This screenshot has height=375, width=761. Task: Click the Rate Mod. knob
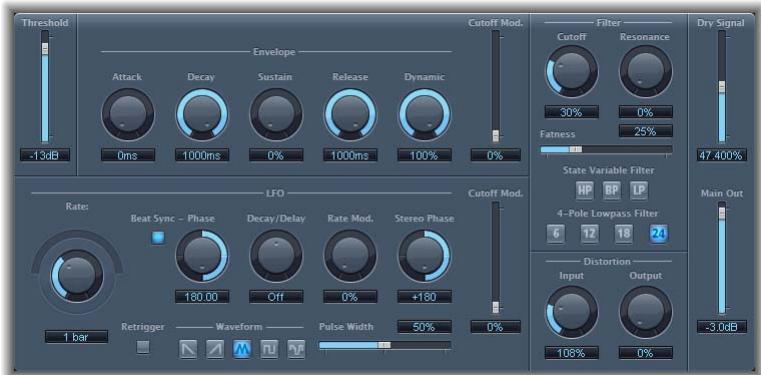point(350,256)
